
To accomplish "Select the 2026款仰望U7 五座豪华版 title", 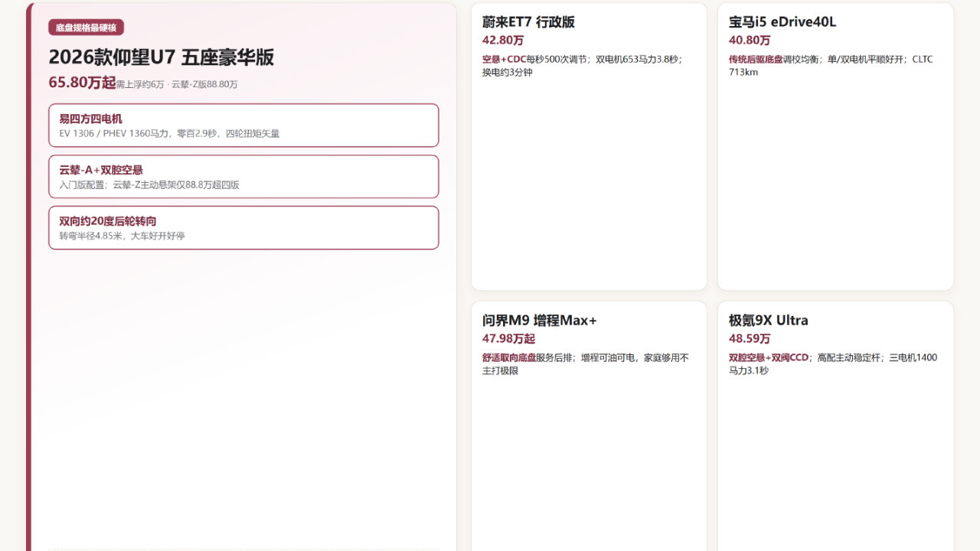I will coord(161,57).
